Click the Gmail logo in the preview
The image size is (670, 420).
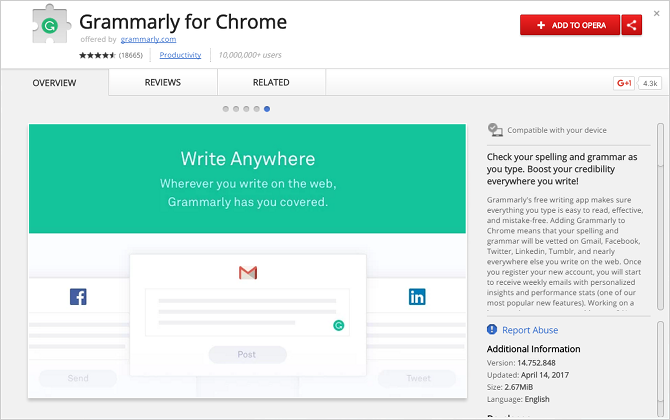(248, 273)
